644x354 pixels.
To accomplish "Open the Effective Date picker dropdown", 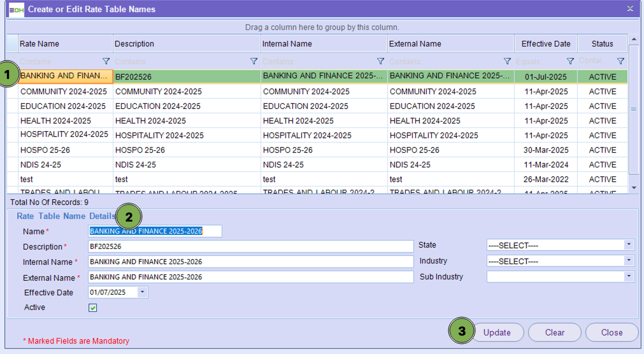I will pyautogui.click(x=142, y=293).
